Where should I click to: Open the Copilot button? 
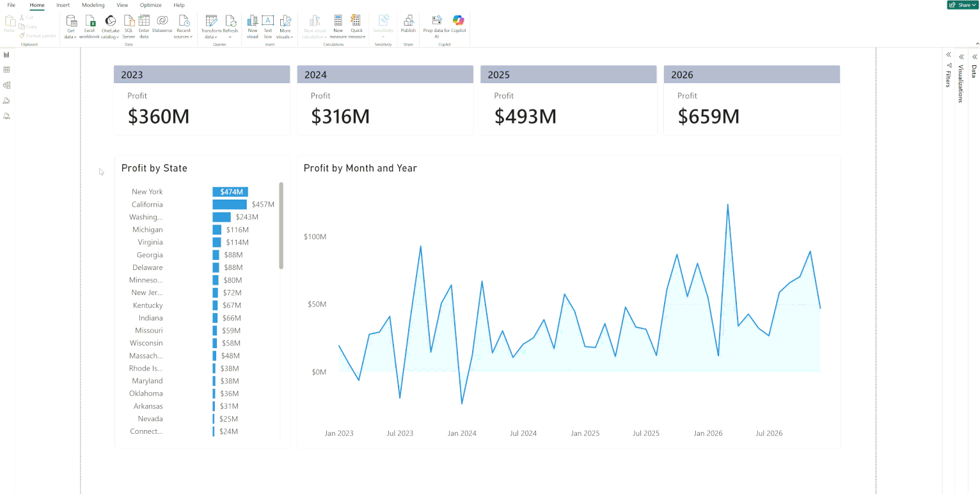[459, 24]
